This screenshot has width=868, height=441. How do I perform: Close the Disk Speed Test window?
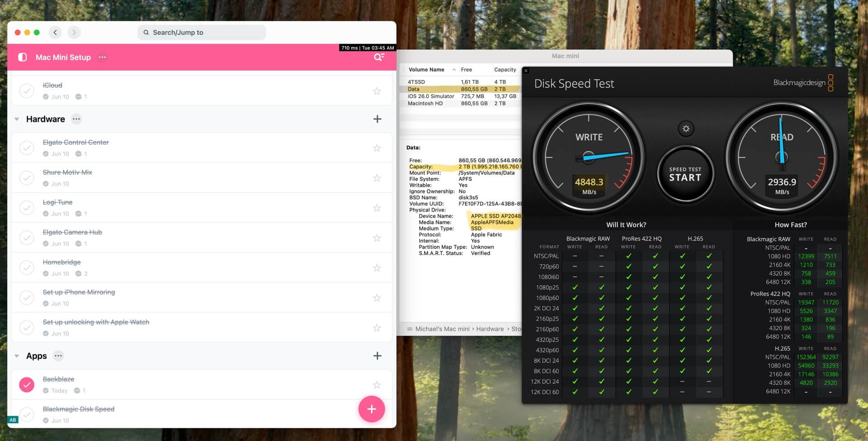point(526,71)
